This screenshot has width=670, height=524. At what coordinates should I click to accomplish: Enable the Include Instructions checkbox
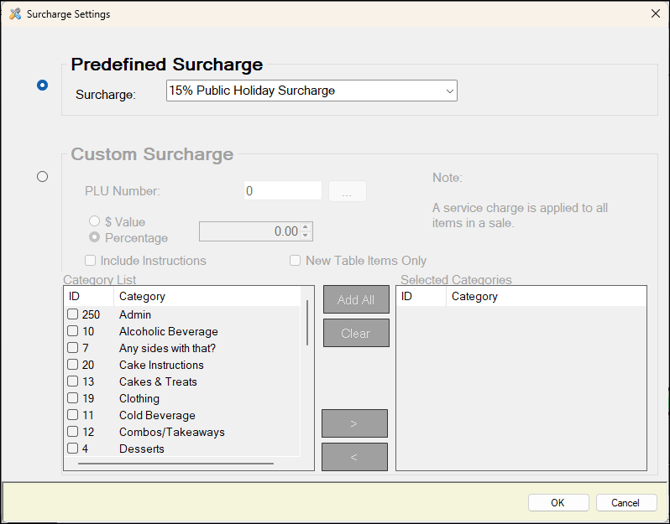[90, 260]
